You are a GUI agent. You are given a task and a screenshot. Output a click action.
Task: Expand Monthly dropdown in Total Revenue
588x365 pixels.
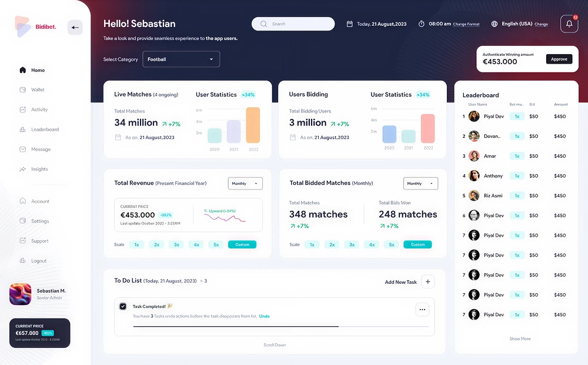click(x=245, y=184)
